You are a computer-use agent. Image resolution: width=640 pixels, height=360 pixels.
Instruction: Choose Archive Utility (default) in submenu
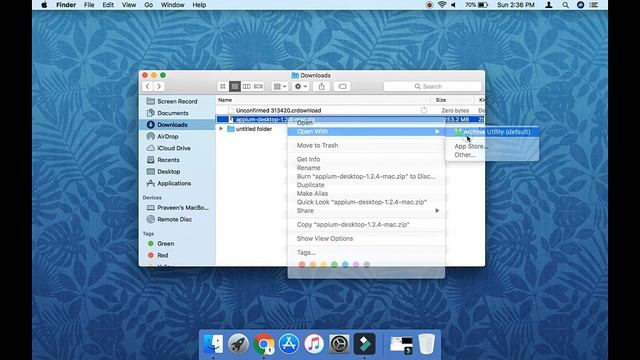[492, 132]
